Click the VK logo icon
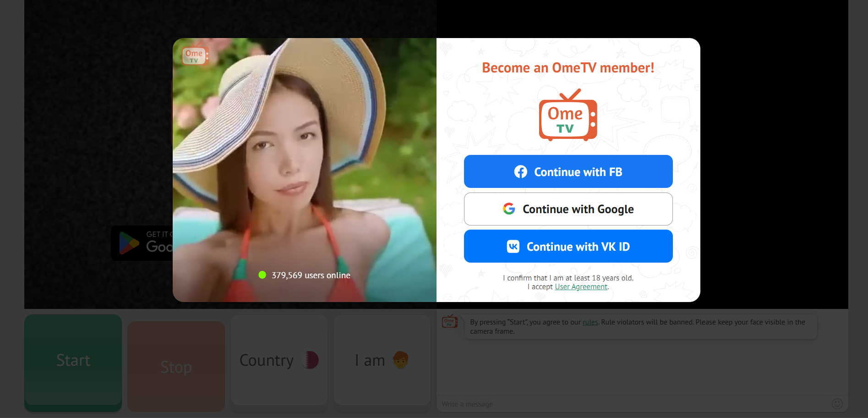Viewport: 868px width, 418px height. pyautogui.click(x=513, y=247)
